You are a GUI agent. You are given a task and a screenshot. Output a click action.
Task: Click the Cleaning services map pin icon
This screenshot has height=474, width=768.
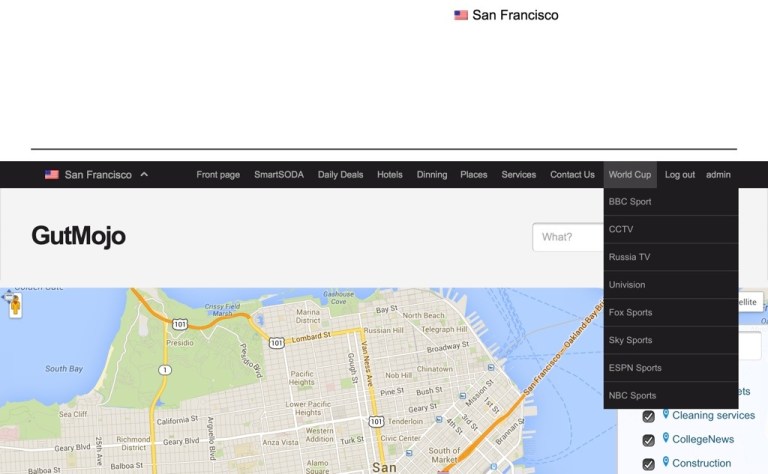(665, 414)
